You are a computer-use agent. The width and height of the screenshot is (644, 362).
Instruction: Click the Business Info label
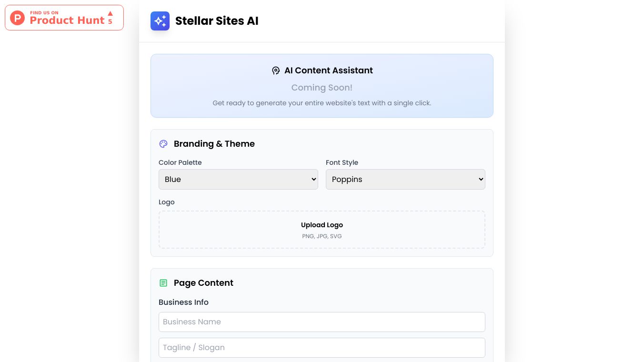click(x=183, y=302)
